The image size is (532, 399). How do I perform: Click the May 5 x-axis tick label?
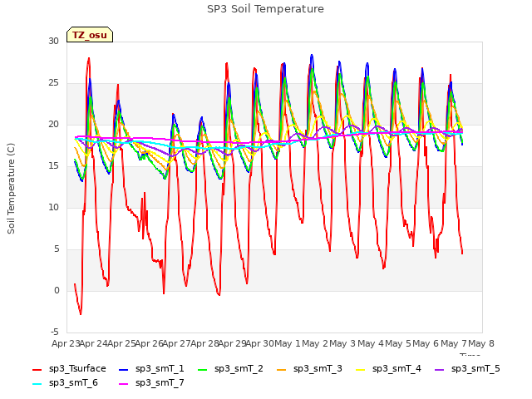(398, 343)
